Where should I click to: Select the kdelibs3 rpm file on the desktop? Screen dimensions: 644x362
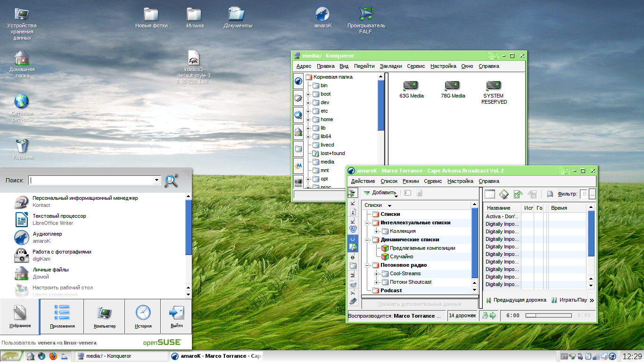click(194, 67)
